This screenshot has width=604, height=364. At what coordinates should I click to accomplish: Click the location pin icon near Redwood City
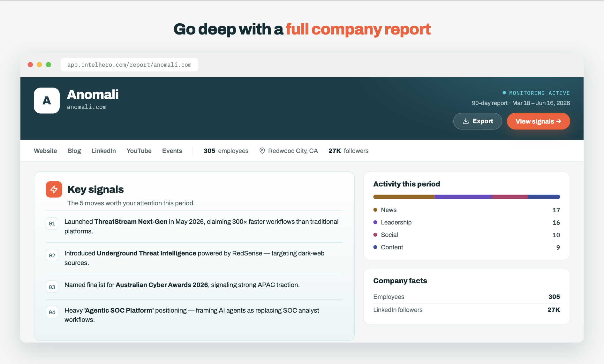pyautogui.click(x=262, y=151)
